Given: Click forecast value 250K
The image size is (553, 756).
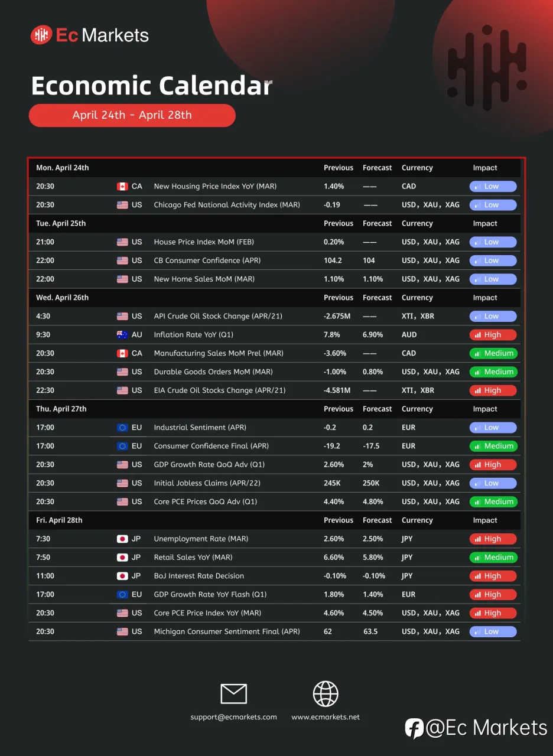Looking at the screenshot, I should coord(371,483).
